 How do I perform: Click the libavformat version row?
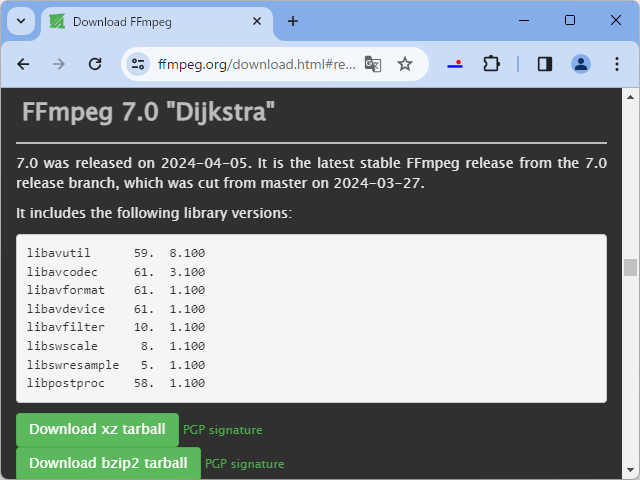[116, 290]
